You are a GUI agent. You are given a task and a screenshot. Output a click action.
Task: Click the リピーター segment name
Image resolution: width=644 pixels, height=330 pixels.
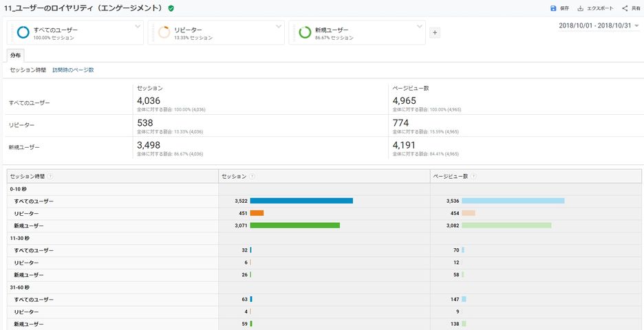pos(188,30)
